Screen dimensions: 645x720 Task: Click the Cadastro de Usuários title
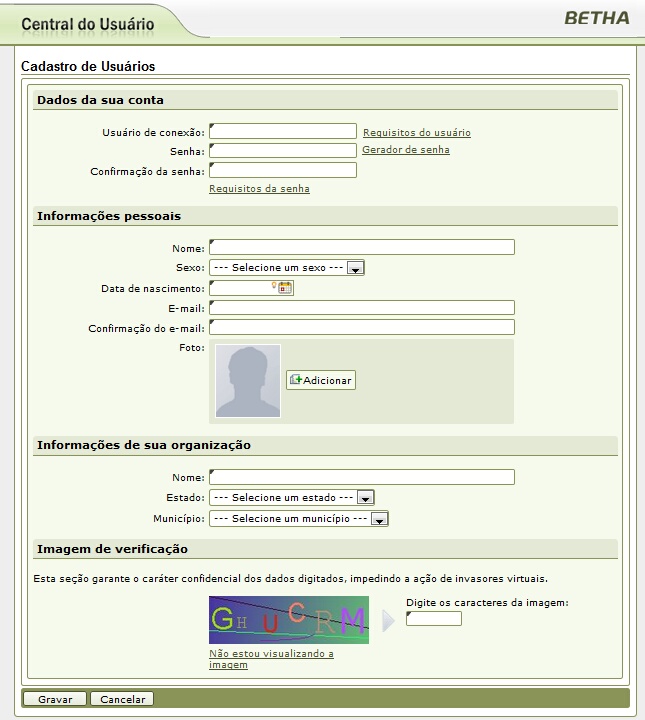coord(88,66)
